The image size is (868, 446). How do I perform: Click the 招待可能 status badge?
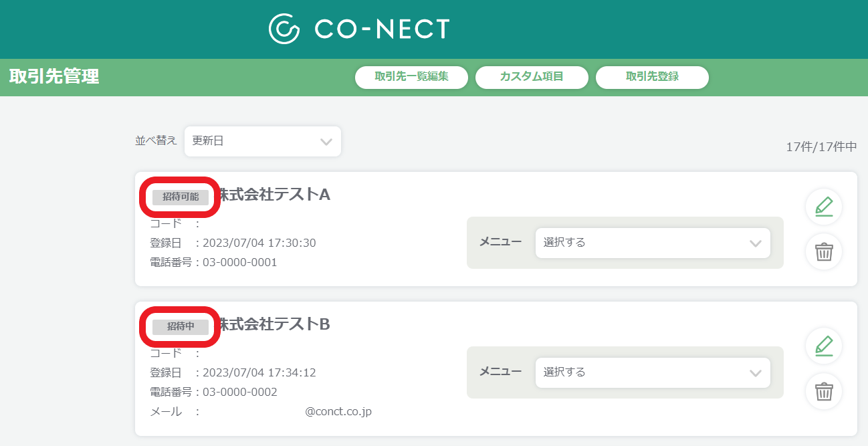[180, 197]
